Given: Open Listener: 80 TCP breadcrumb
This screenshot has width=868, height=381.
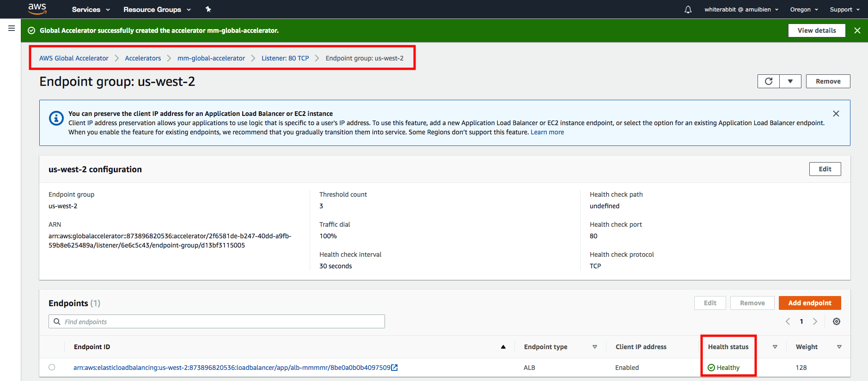Looking at the screenshot, I should pos(285,58).
